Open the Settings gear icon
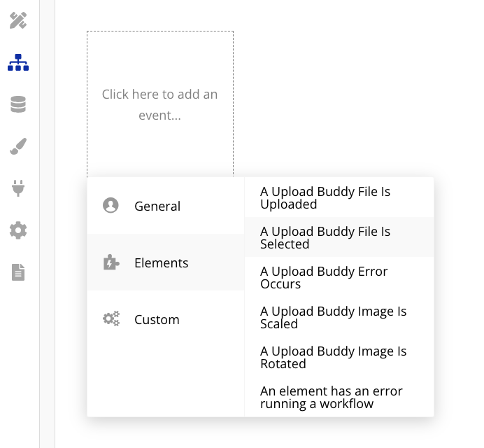The height and width of the screenshot is (448, 484). (18, 230)
